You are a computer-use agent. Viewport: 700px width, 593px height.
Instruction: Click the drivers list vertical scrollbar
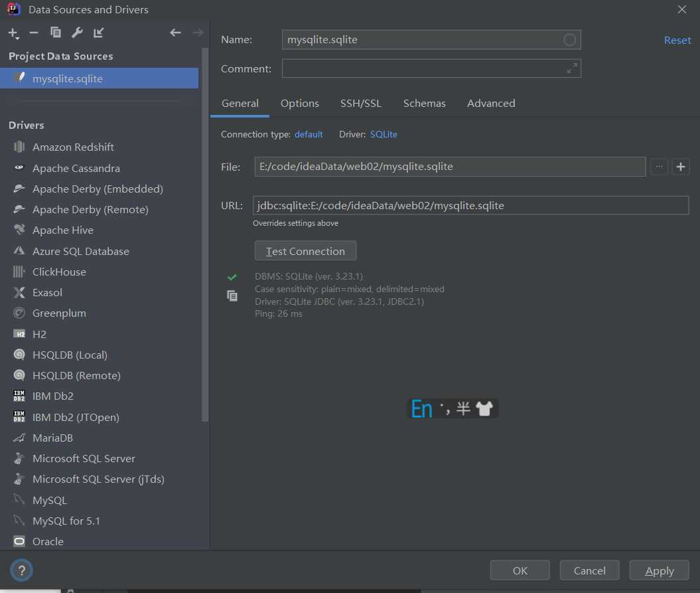pyautogui.click(x=205, y=234)
